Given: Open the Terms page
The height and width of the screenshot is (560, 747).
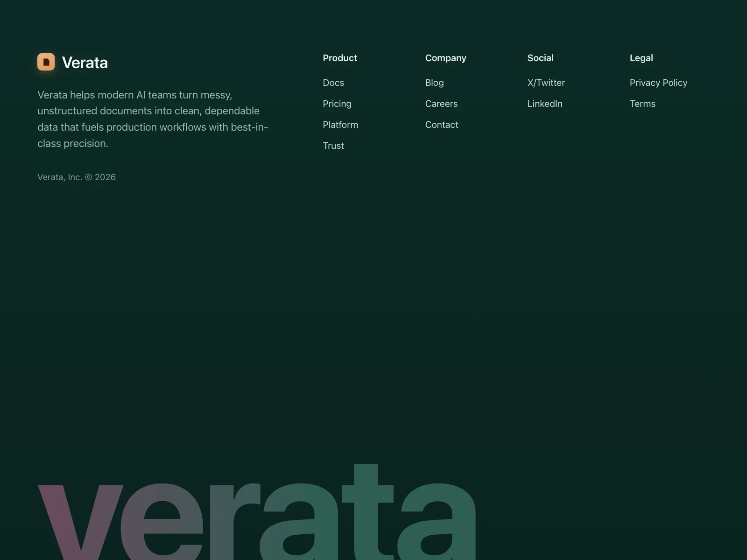Looking at the screenshot, I should [643, 104].
